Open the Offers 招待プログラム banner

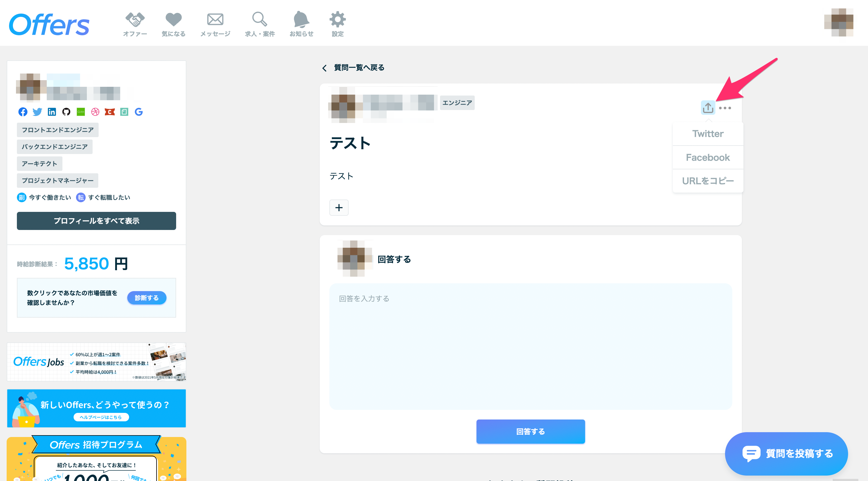[x=97, y=459]
